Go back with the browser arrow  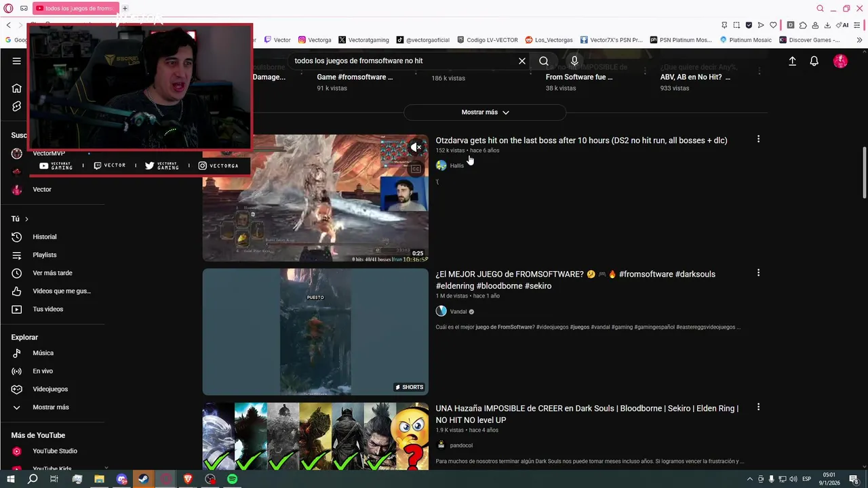[x=8, y=25]
